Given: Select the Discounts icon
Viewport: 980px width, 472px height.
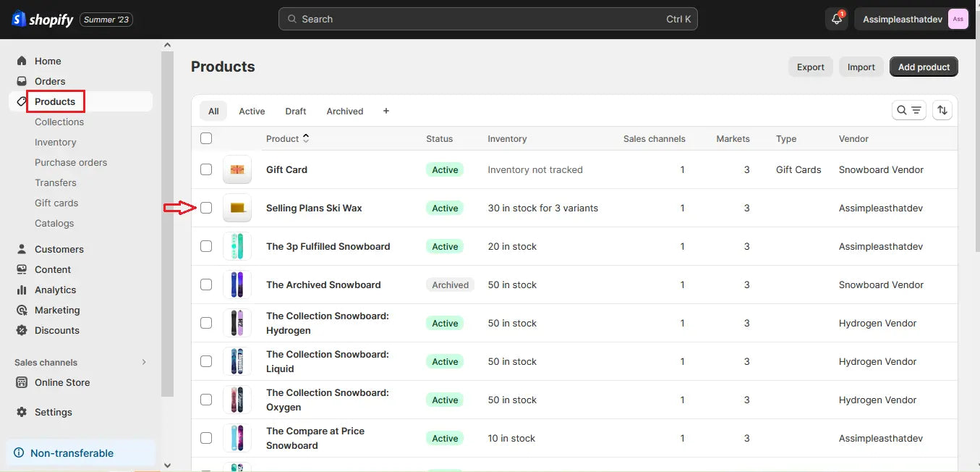Looking at the screenshot, I should tap(22, 330).
